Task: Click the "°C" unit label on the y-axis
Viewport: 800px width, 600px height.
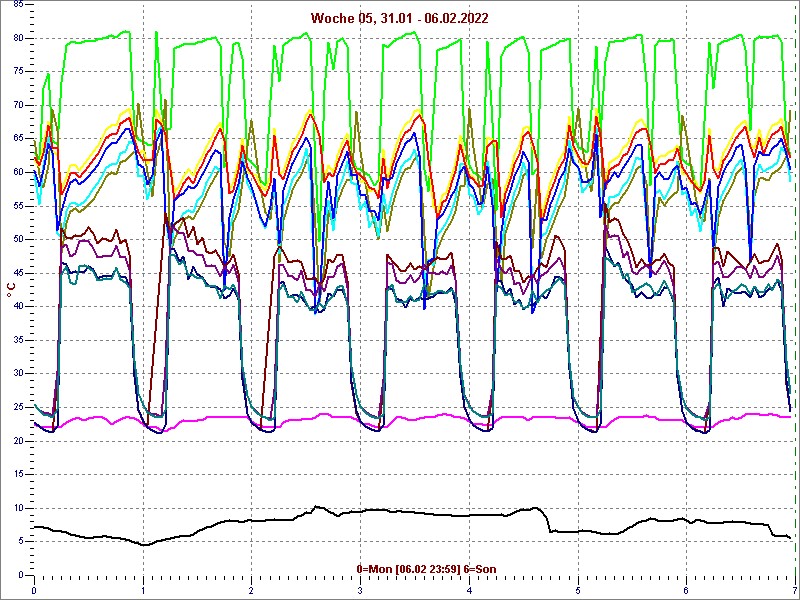Action: tap(11, 290)
